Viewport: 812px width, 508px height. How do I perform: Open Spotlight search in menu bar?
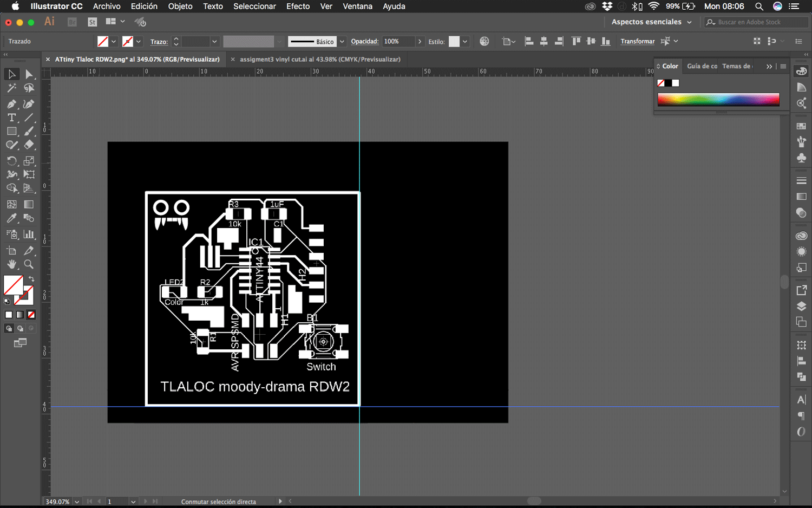click(x=759, y=6)
